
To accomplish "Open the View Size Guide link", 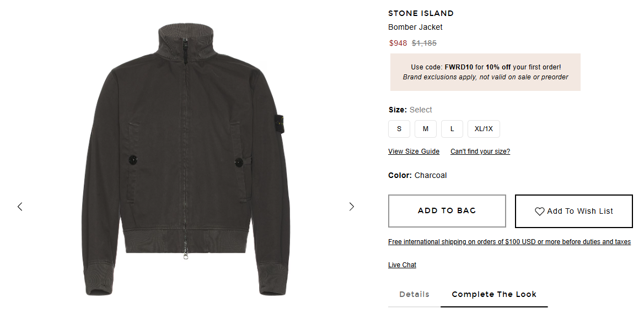I will (414, 152).
